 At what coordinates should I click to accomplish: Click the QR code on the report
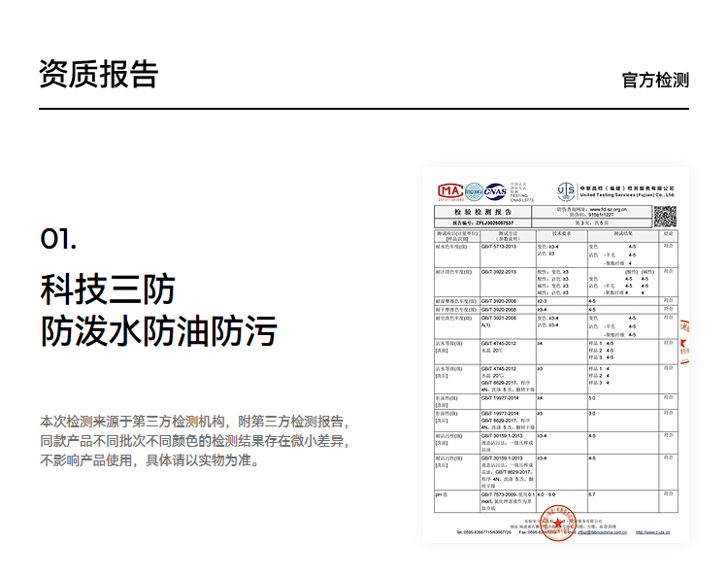pyautogui.click(x=664, y=217)
